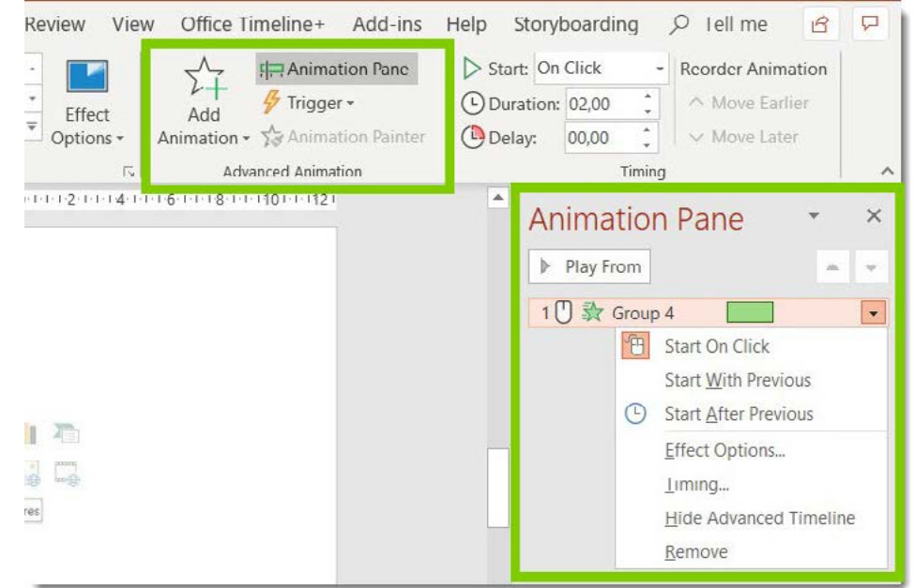Switch to the Storyboarding tab
This screenshot has height=588, width=914.
[576, 24]
